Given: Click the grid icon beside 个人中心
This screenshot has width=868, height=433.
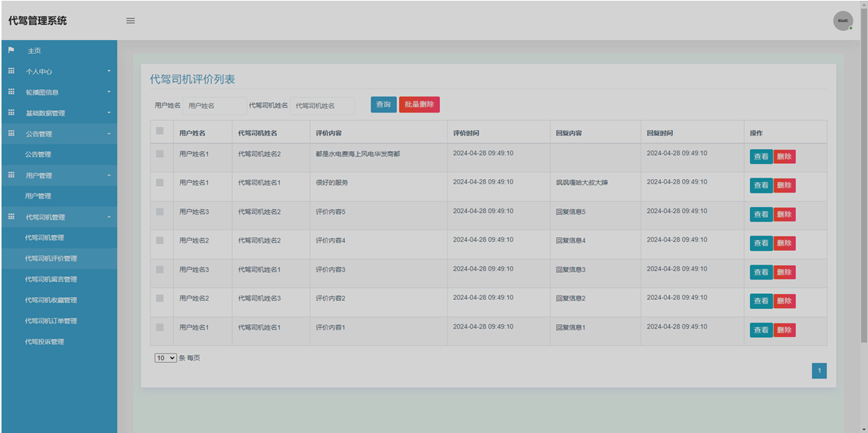Looking at the screenshot, I should [x=11, y=71].
